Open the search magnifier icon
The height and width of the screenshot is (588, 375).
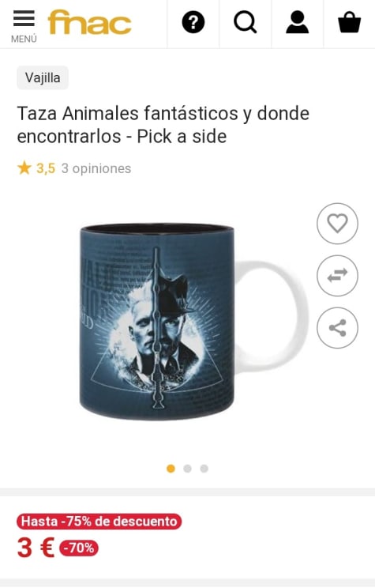click(246, 22)
